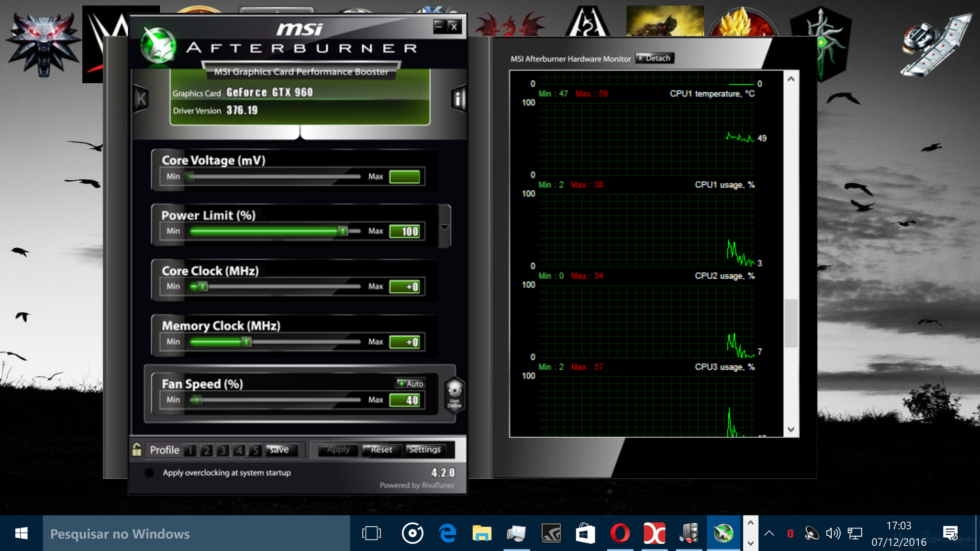Detach the Hardware Monitor window
Screen dimensions: 980x551
[x=655, y=58]
